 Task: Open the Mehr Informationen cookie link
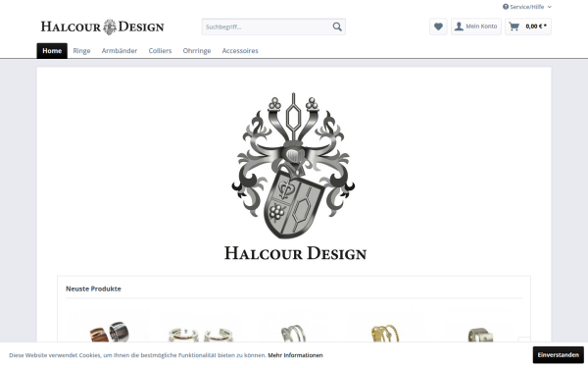295,355
